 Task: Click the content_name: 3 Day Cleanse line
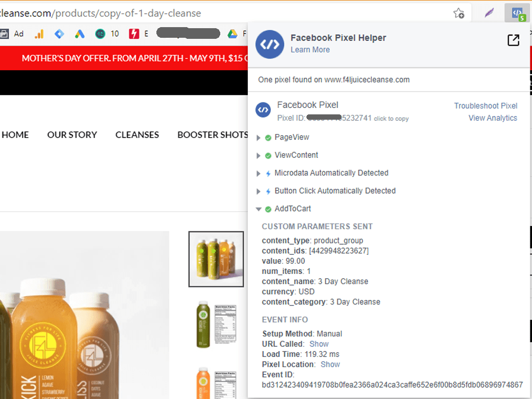315,281
